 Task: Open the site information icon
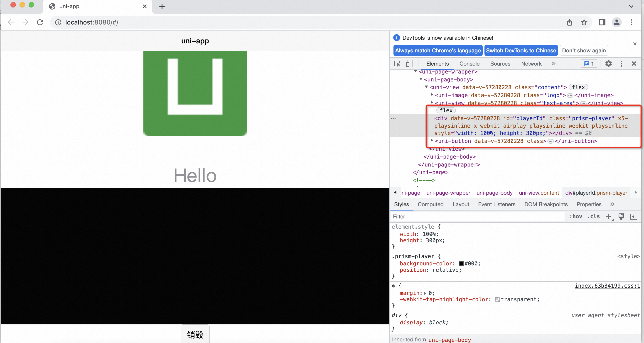[58, 22]
